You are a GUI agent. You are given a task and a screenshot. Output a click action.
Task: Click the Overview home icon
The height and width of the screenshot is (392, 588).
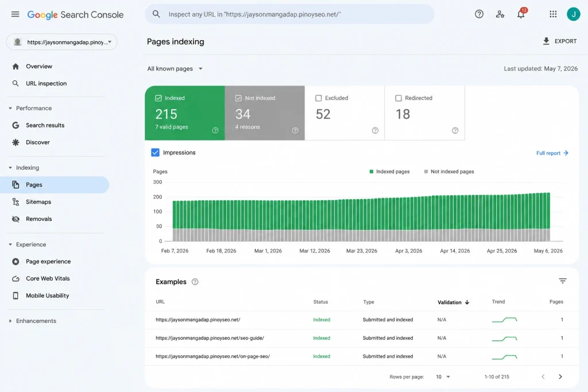[x=16, y=67]
